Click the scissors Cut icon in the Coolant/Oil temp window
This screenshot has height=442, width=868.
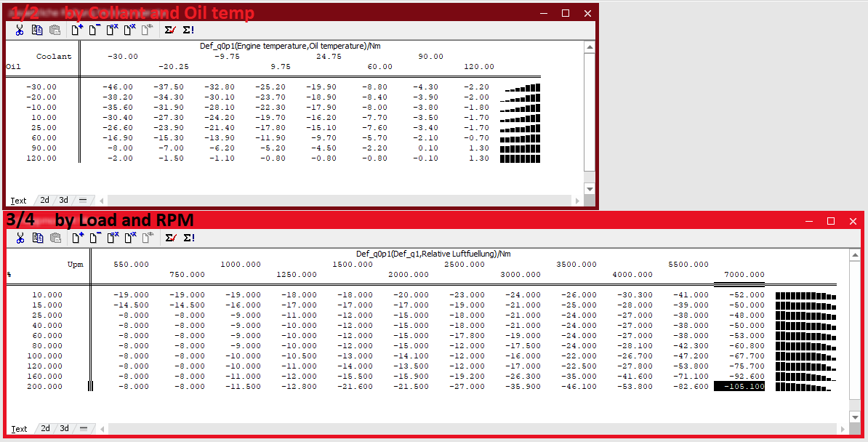(x=20, y=30)
